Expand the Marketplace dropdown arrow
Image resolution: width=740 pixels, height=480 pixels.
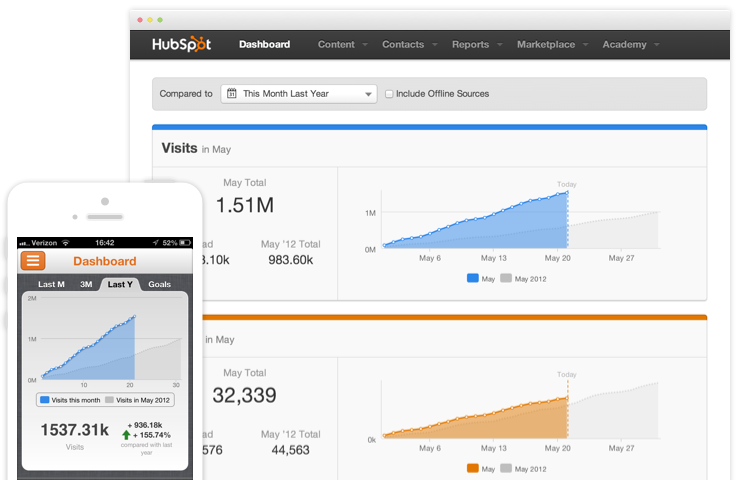(x=586, y=45)
